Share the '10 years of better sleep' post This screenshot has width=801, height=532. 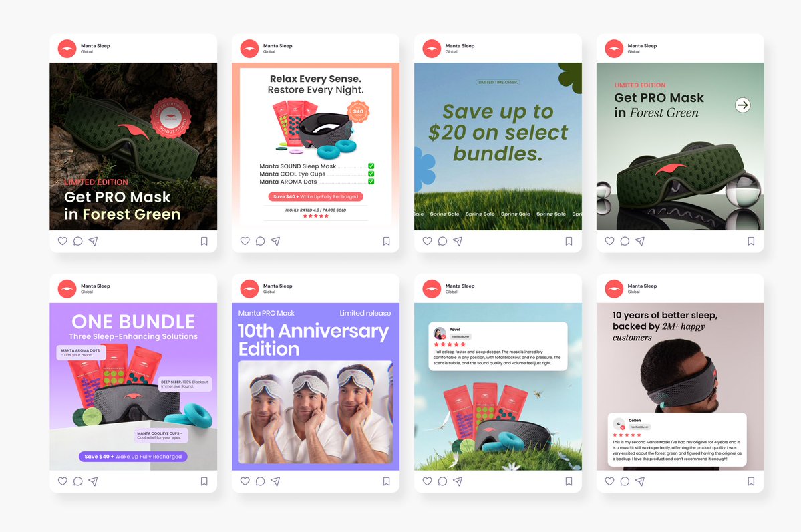[x=640, y=481]
